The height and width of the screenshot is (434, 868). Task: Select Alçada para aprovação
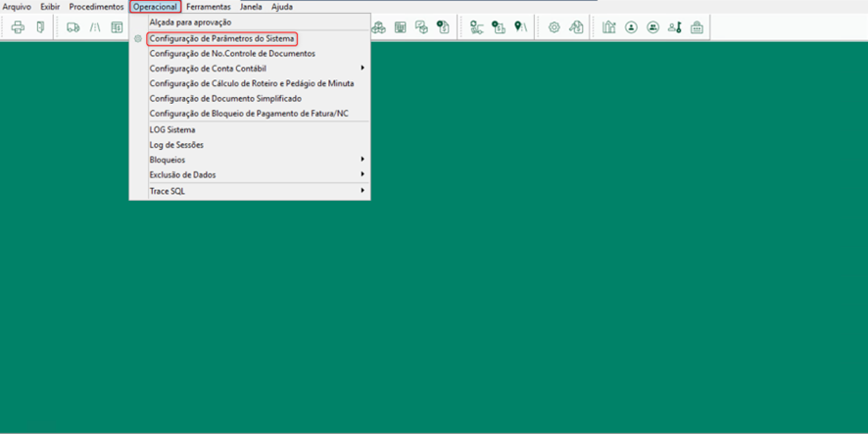tap(250, 23)
